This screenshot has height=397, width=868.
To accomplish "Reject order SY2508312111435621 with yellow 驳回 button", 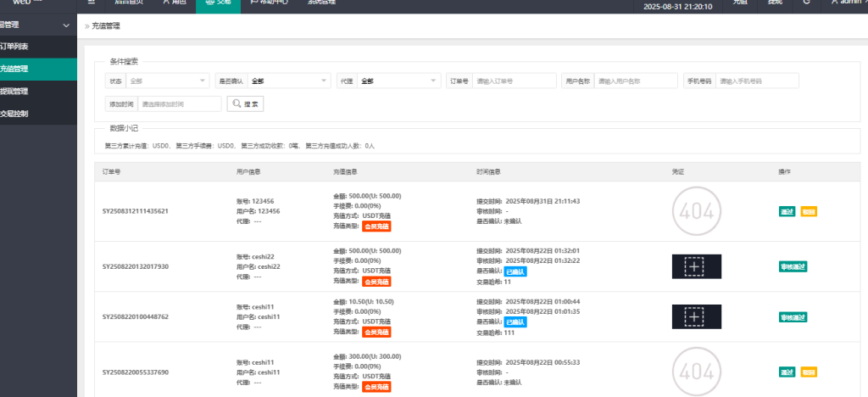I will pyautogui.click(x=809, y=211).
